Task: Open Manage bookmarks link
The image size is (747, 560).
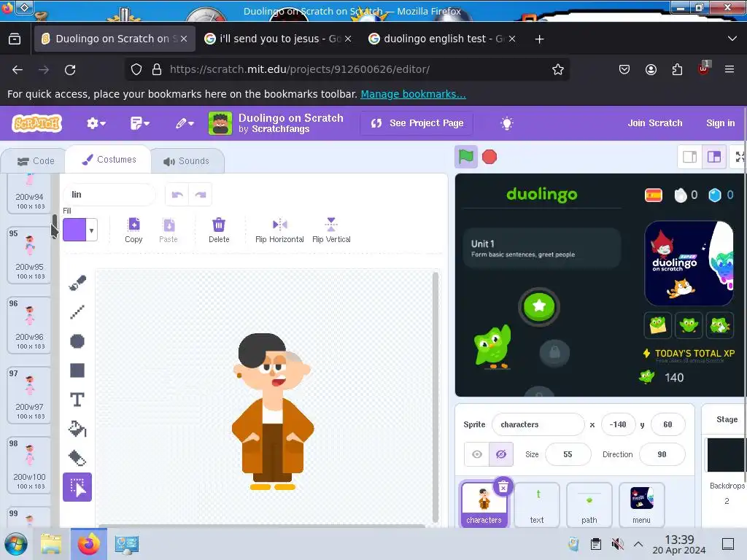Action: 413,94
